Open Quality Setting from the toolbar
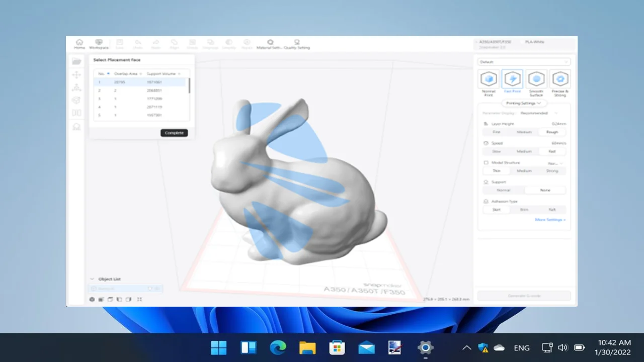Image resolution: width=644 pixels, height=362 pixels. 297,44
